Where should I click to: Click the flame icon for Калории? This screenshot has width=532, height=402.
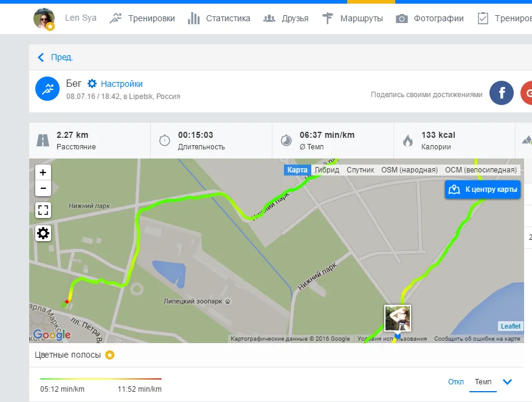click(x=408, y=140)
